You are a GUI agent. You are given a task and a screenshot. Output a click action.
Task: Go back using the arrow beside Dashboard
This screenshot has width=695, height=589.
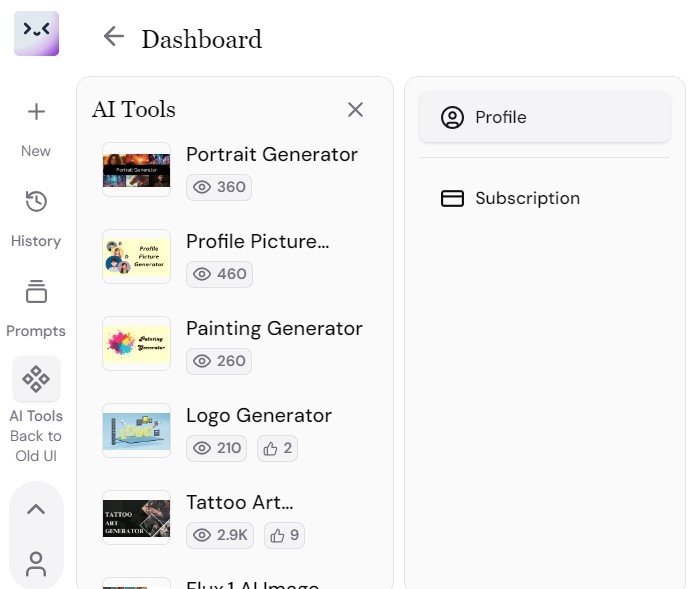point(114,37)
